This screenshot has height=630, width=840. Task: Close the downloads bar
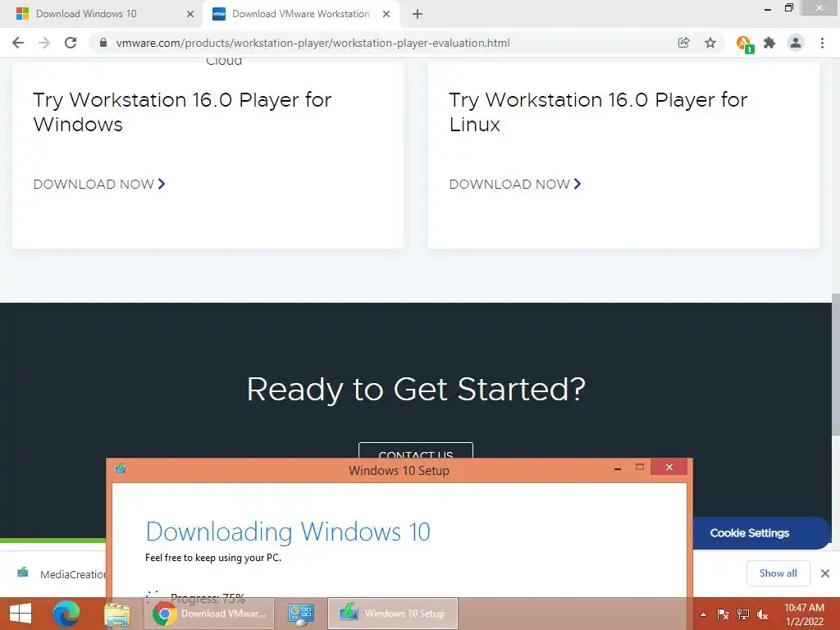(825, 573)
